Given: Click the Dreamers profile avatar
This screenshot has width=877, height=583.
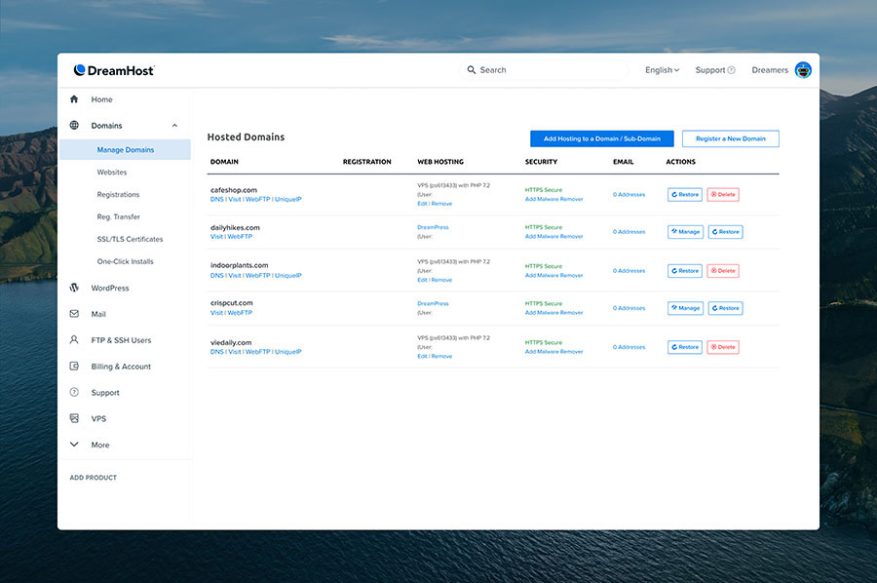Looking at the screenshot, I should [x=804, y=70].
